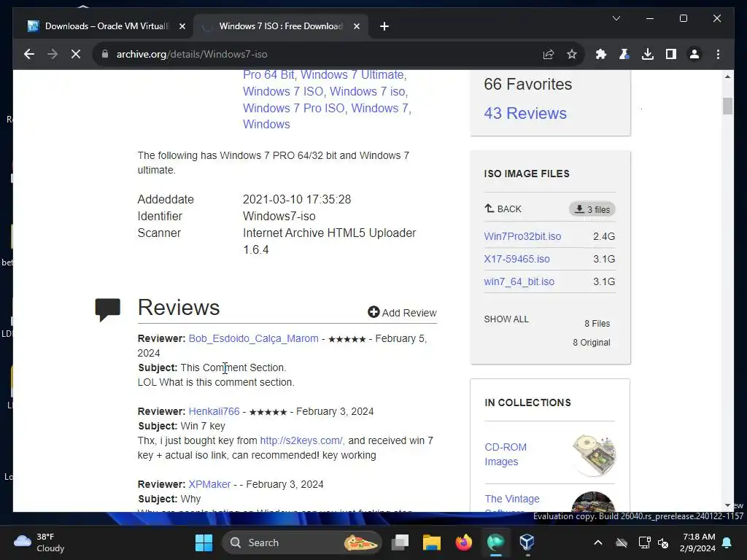The height and width of the screenshot is (560, 747).
Task: Click the active browser globe icon in taskbar
Action: [x=495, y=542]
